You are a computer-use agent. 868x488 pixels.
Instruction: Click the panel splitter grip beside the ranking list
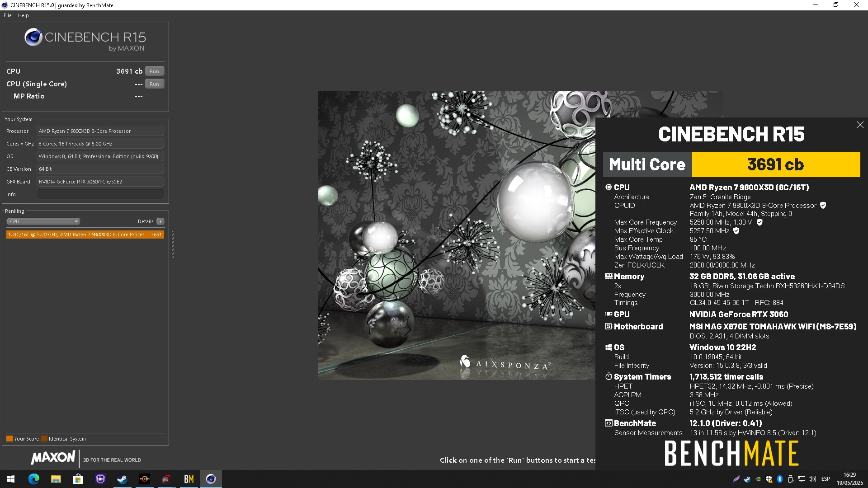pyautogui.click(x=173, y=244)
